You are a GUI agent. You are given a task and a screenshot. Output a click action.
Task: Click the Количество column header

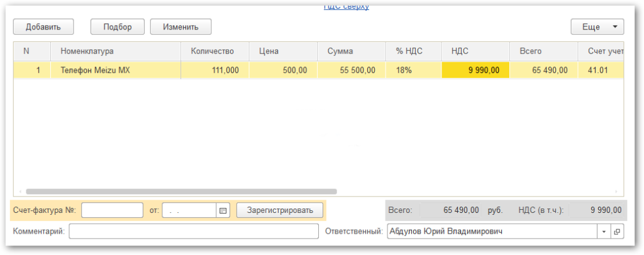tap(215, 52)
